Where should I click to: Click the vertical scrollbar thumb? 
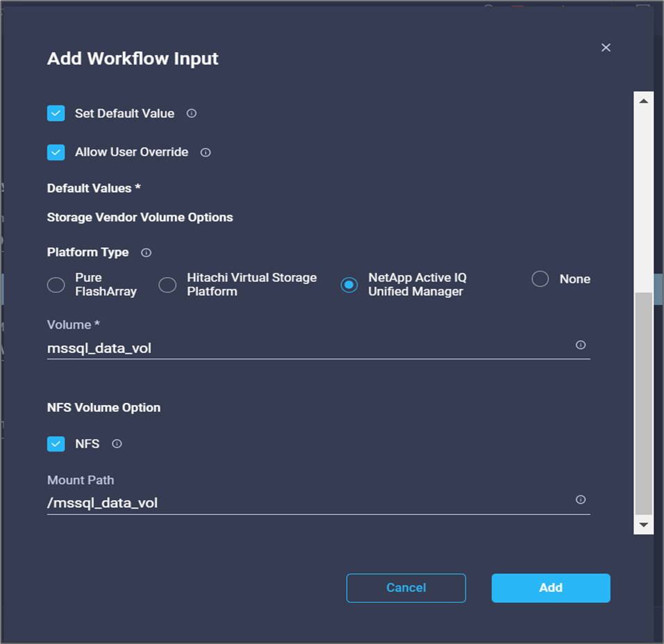pyautogui.click(x=644, y=403)
